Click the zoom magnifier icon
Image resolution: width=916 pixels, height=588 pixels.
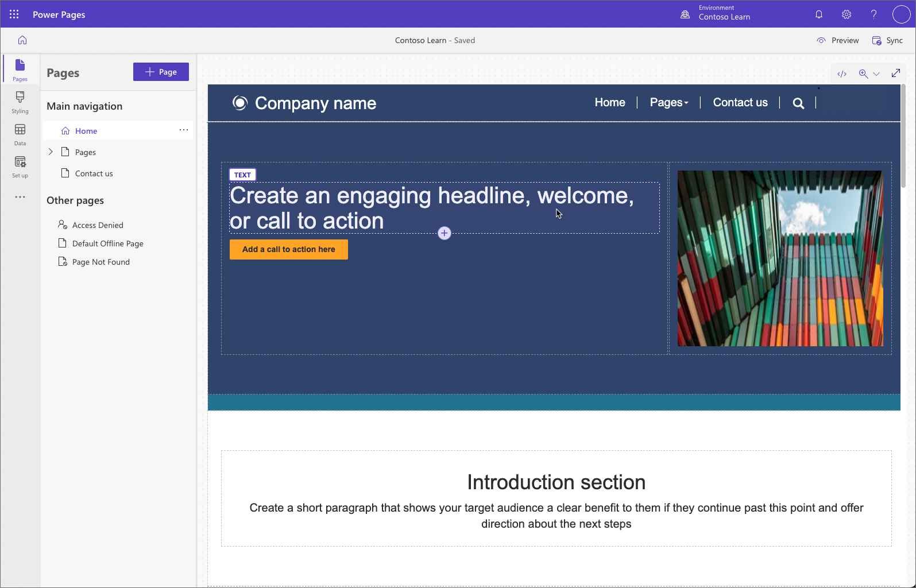click(863, 73)
